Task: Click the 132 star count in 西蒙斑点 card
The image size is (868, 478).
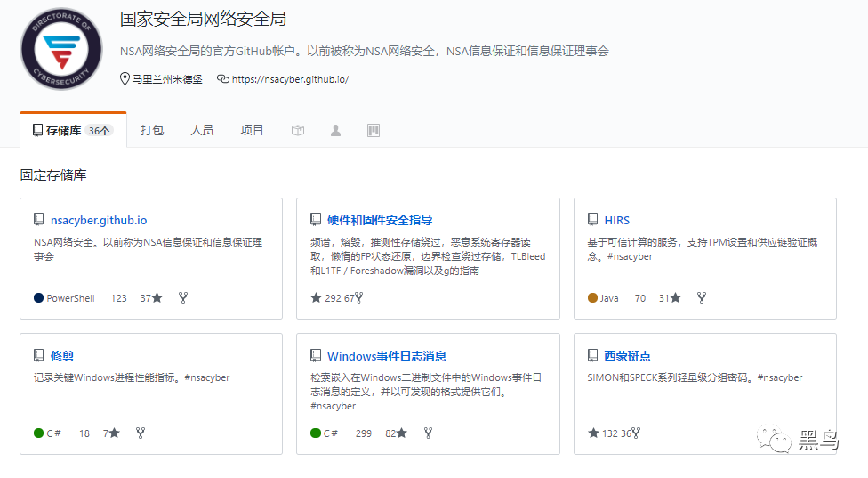Action: coord(610,433)
